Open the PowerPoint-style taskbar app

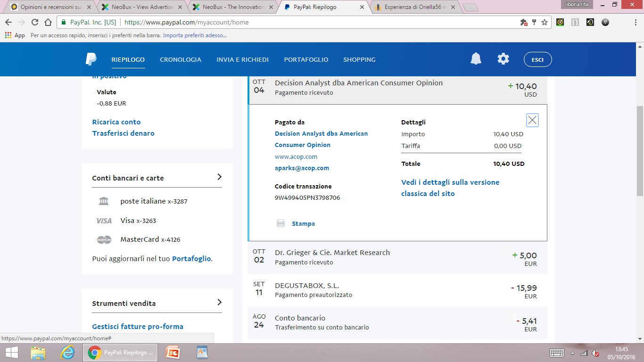[x=173, y=353]
